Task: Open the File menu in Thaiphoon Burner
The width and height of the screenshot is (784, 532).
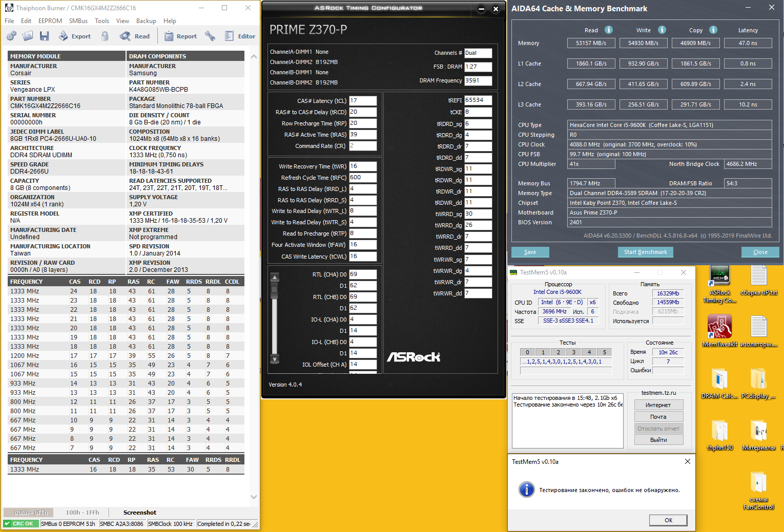Action: click(x=9, y=21)
